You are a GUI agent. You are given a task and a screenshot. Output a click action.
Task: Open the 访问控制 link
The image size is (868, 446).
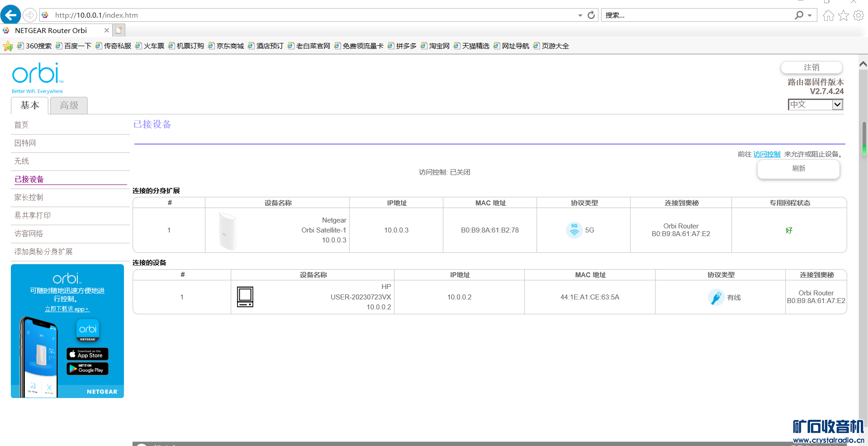[x=767, y=154]
